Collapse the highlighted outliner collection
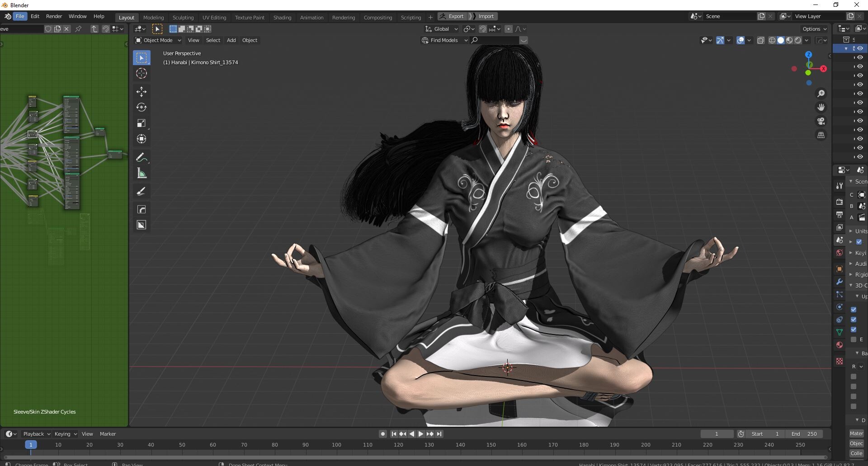This screenshot has width=868, height=466. coord(846,48)
